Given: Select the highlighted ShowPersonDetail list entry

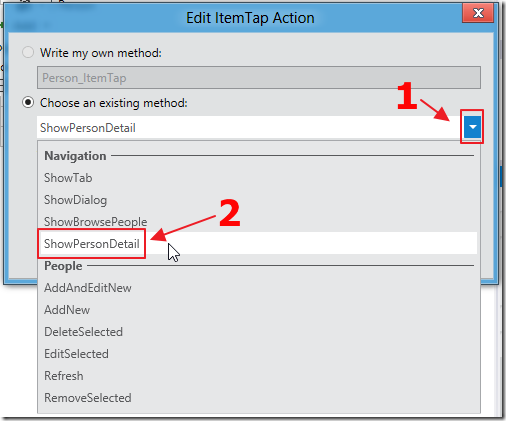Looking at the screenshot, I should point(257,243).
